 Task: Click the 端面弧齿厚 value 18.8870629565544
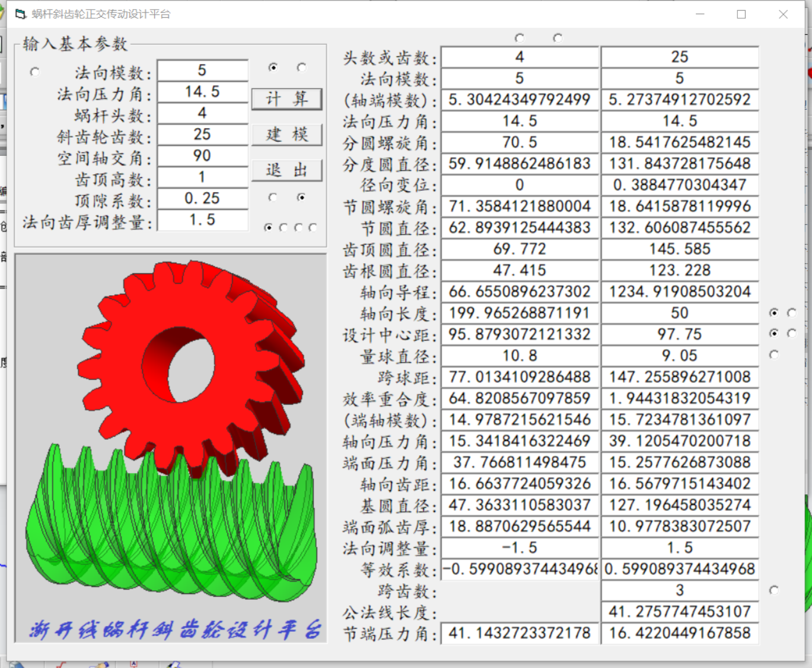point(520,526)
